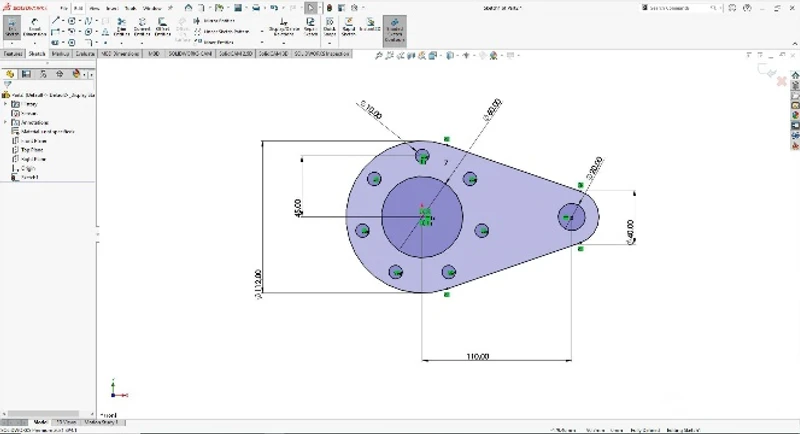The height and width of the screenshot is (434, 800).
Task: Open the File menu
Action: point(63,8)
